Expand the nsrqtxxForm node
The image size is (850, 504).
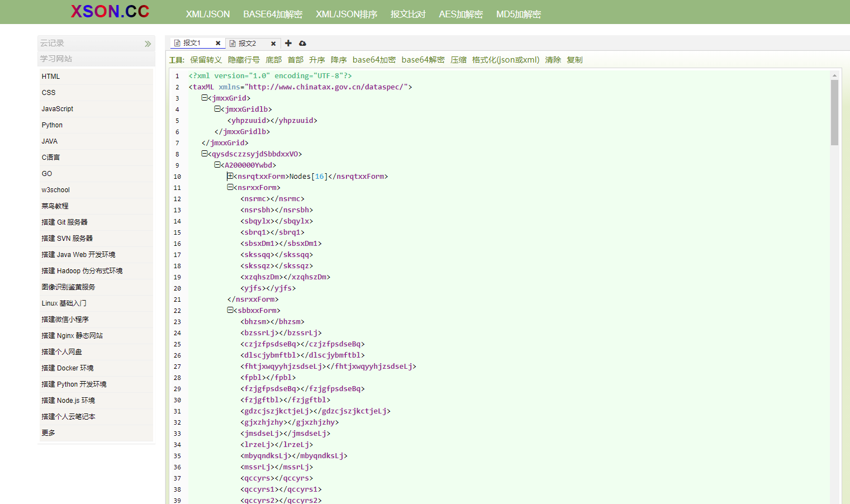pyautogui.click(x=230, y=176)
